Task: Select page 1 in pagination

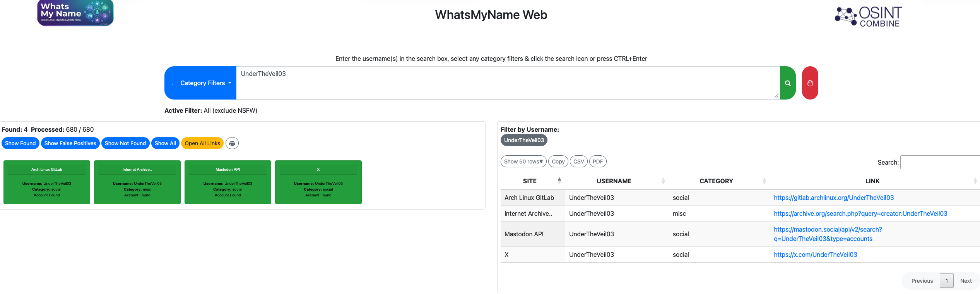Action: [x=947, y=281]
